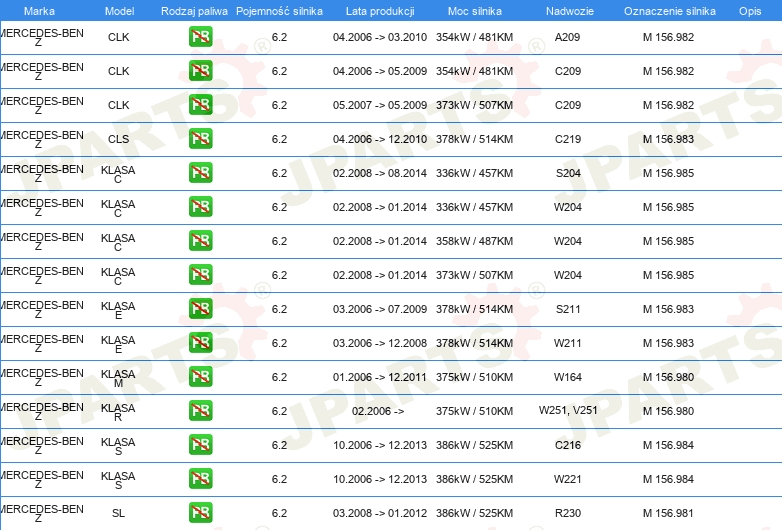
Task: Click the Model column header
Action: [119, 11]
